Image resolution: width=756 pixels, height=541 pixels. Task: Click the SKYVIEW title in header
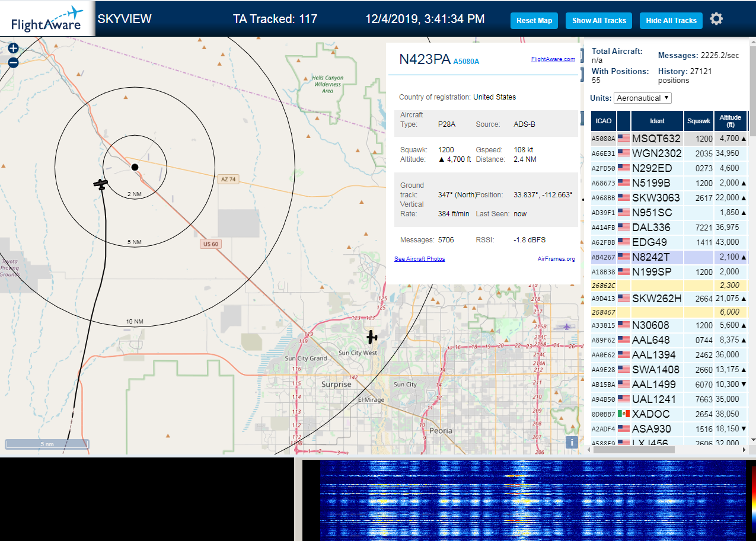(125, 19)
